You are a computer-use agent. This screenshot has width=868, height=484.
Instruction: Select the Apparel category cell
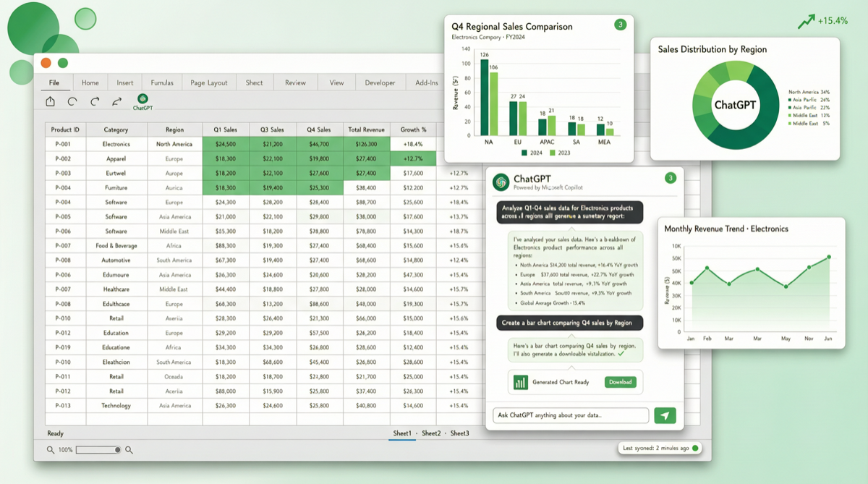(116, 158)
